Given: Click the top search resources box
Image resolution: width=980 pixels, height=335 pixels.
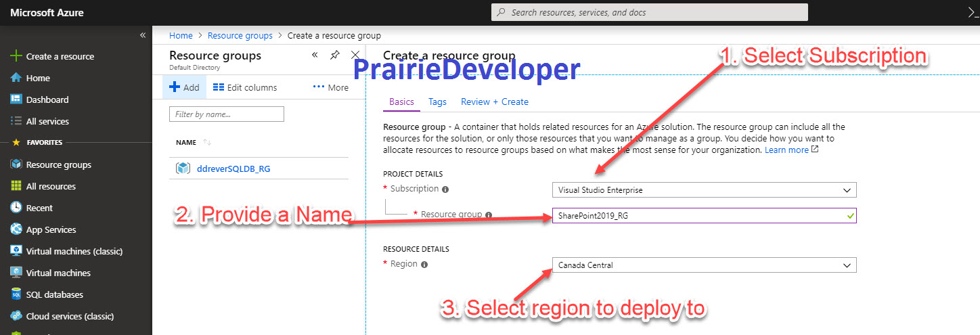Looking at the screenshot, I should click(x=650, y=12).
